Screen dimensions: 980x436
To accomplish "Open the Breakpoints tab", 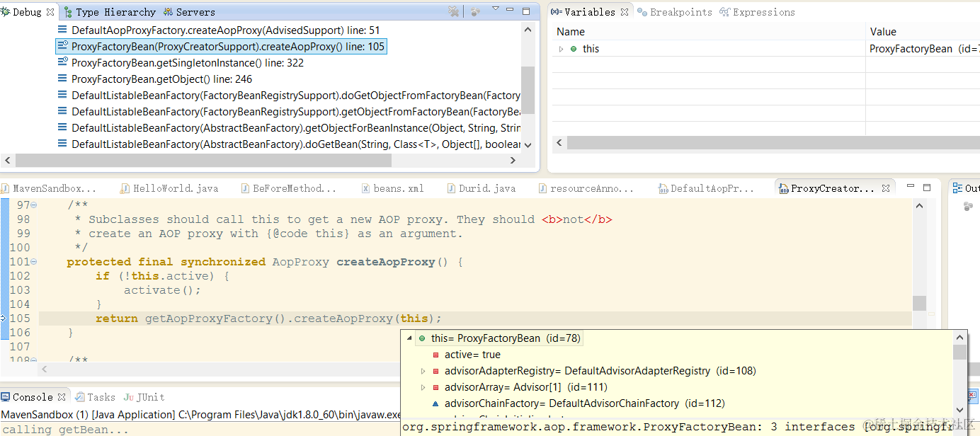I will tap(676, 12).
